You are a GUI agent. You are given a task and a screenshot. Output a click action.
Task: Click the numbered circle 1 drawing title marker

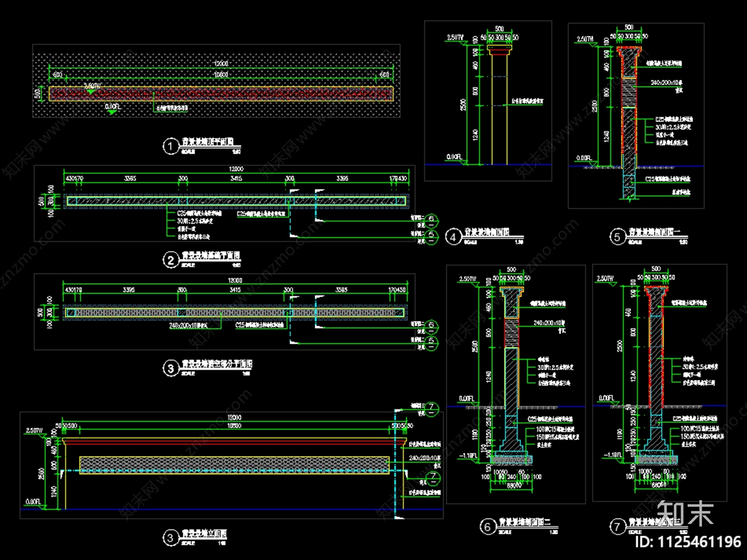(x=170, y=147)
